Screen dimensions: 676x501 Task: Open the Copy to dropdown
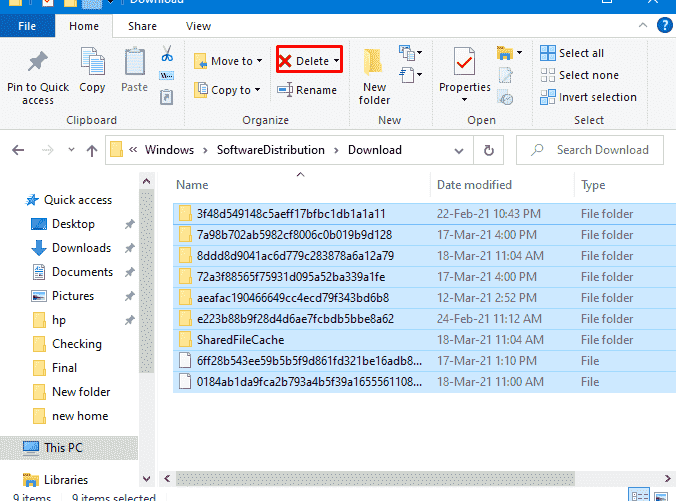coord(227,90)
